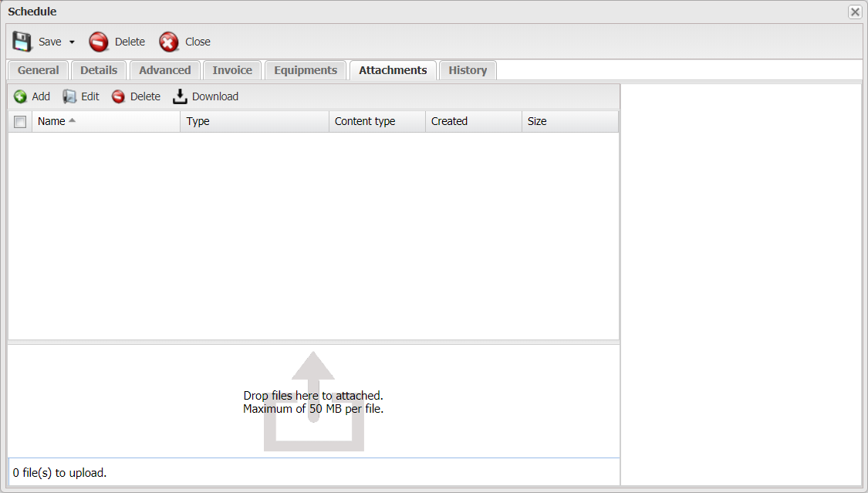Click the red Delete icon in main toolbar
This screenshot has width=868, height=493.
99,42
